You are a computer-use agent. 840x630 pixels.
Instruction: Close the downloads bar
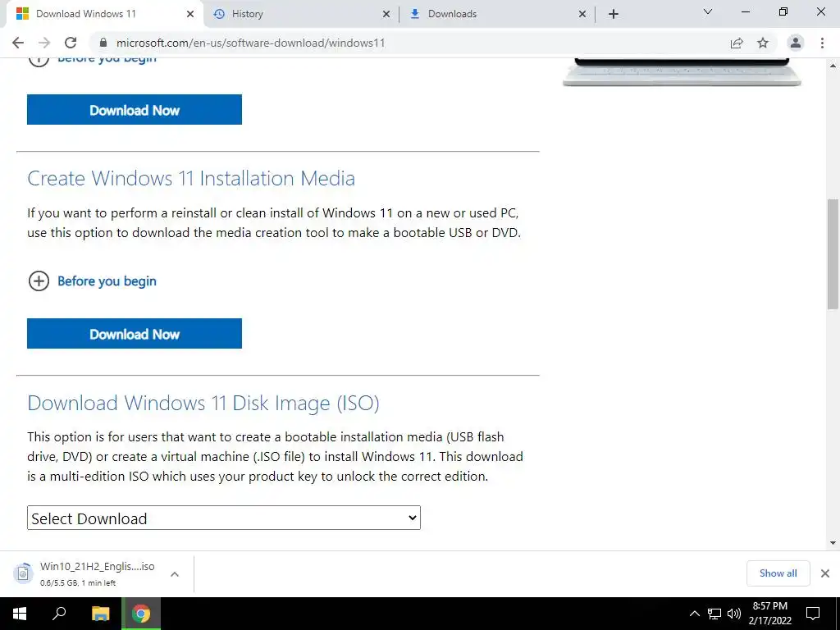pos(825,573)
